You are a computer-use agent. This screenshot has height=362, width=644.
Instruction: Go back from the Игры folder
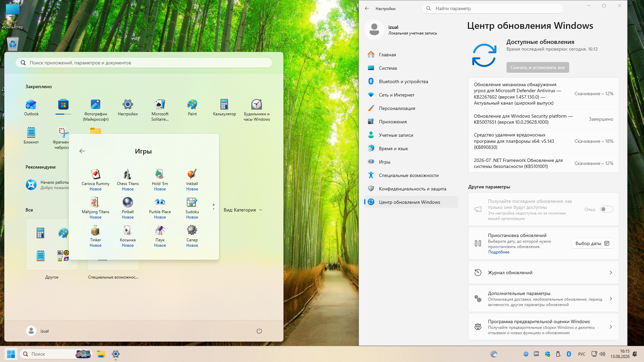[82, 151]
